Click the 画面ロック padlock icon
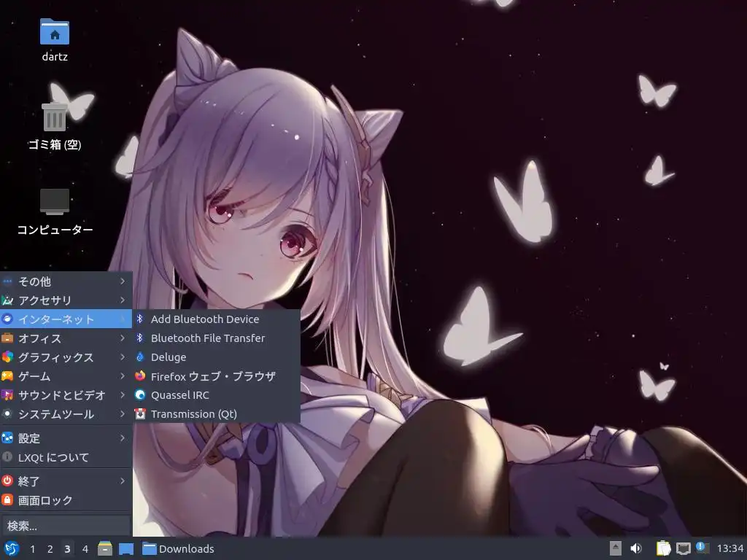The height and width of the screenshot is (560, 747). coord(7,499)
